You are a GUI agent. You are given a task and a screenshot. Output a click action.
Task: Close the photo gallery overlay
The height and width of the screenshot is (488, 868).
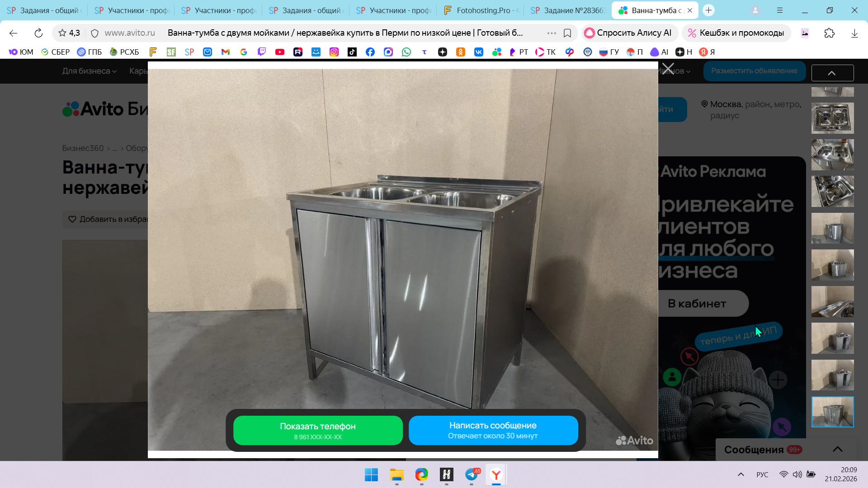[668, 69]
